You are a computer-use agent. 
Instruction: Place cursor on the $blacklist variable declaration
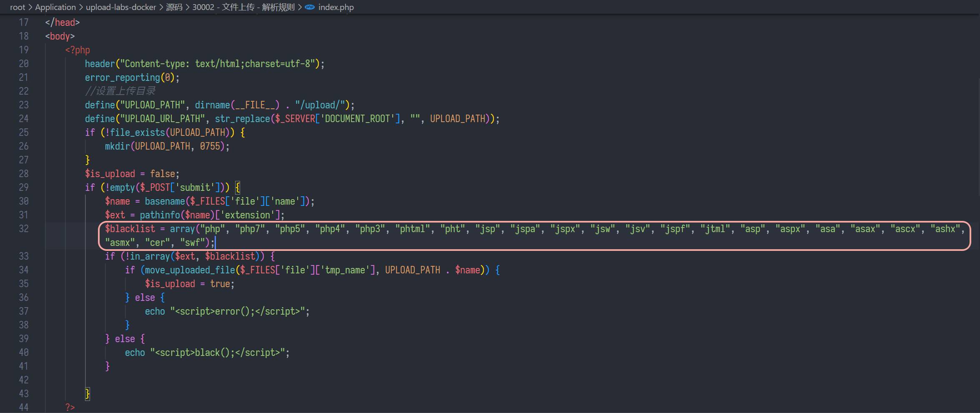coord(130,229)
